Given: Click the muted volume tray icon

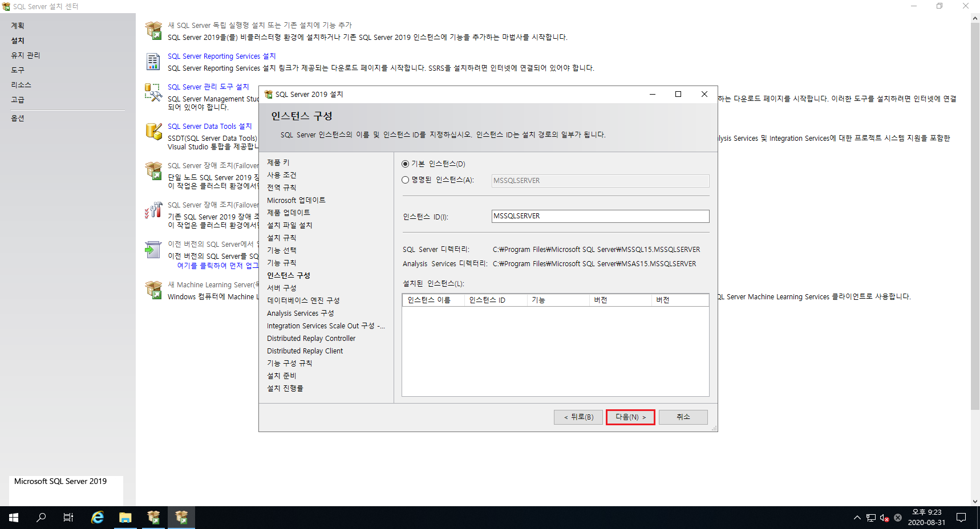Looking at the screenshot, I should 884,518.
